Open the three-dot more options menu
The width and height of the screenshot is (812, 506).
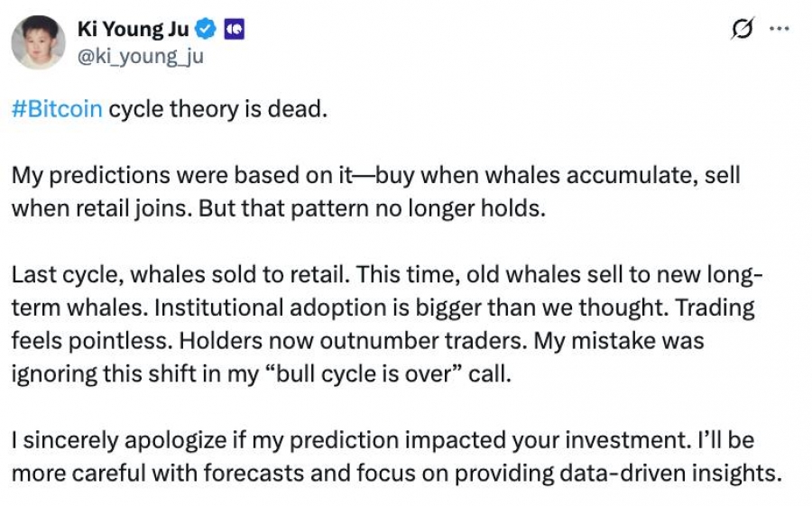[x=780, y=29]
